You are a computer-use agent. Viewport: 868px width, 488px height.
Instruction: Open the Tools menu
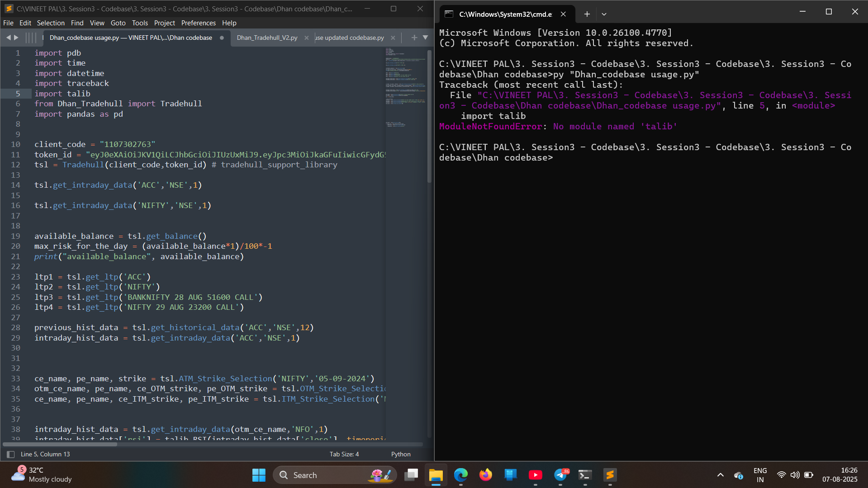(x=140, y=23)
